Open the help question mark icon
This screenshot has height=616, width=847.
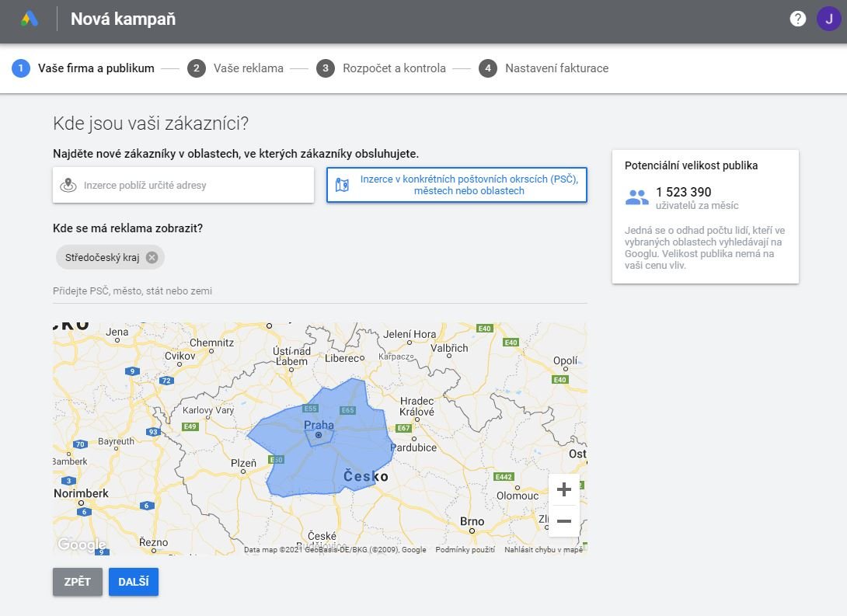coord(797,19)
